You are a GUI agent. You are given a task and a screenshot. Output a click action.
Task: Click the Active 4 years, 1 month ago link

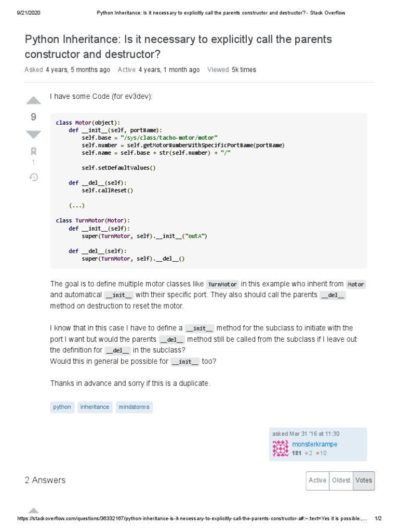(169, 70)
